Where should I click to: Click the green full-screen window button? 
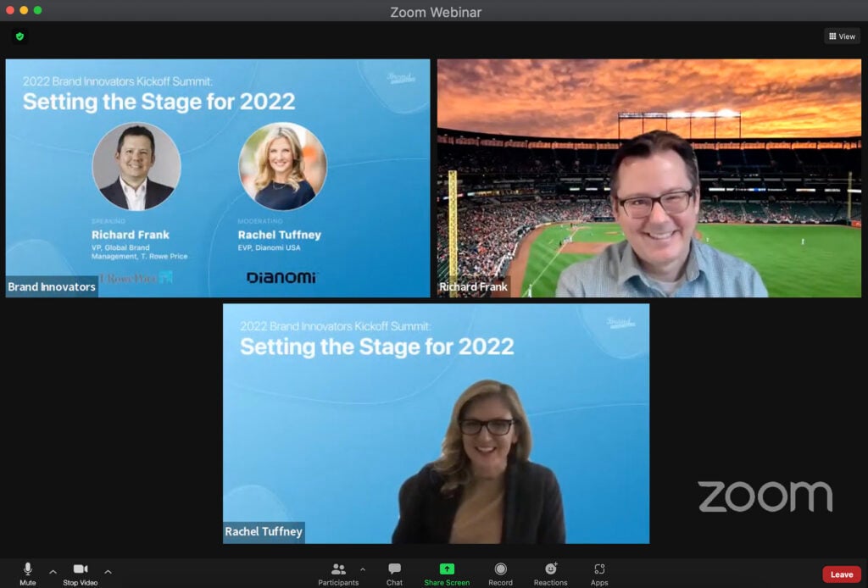pos(37,10)
